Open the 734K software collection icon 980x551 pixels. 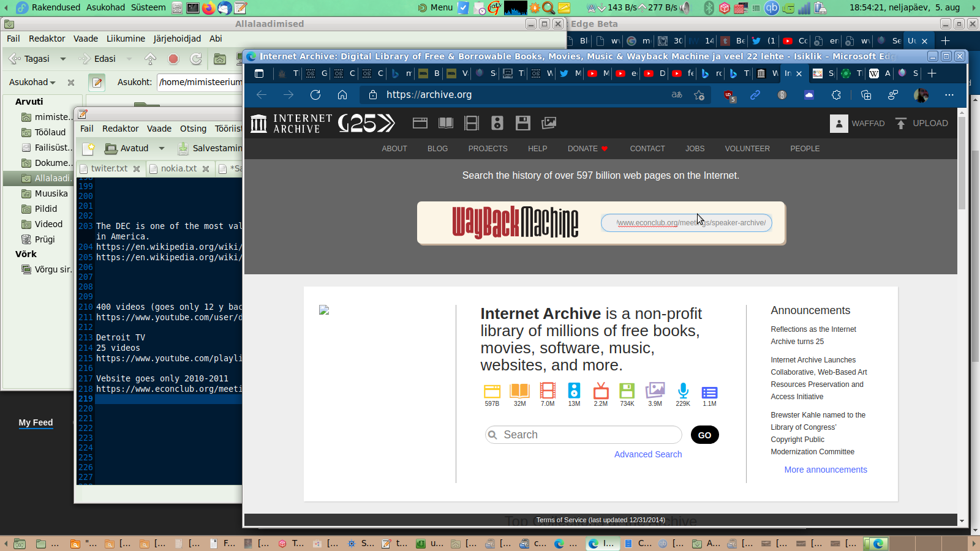coord(627,391)
